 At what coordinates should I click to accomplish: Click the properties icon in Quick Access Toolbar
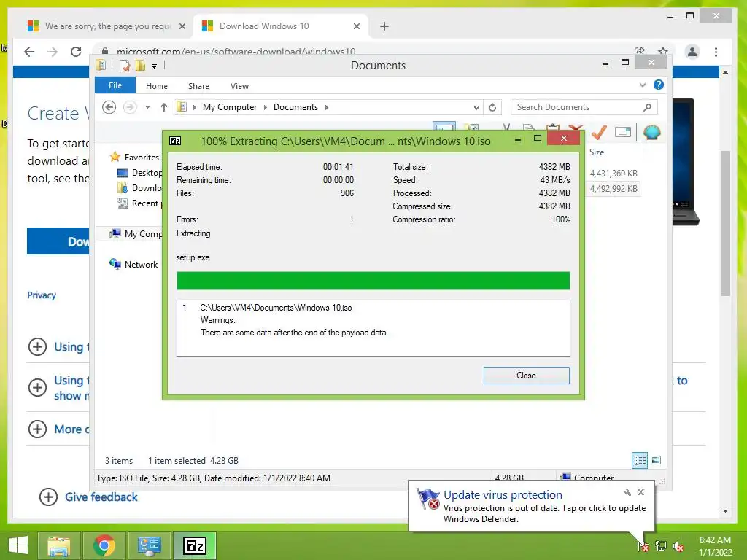coord(124,65)
